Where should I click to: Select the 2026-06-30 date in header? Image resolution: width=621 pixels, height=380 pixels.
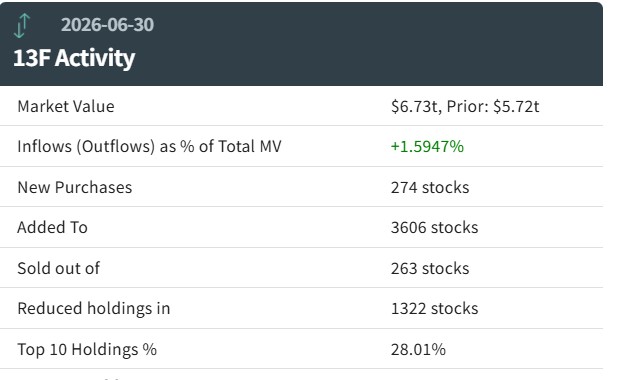point(107,25)
